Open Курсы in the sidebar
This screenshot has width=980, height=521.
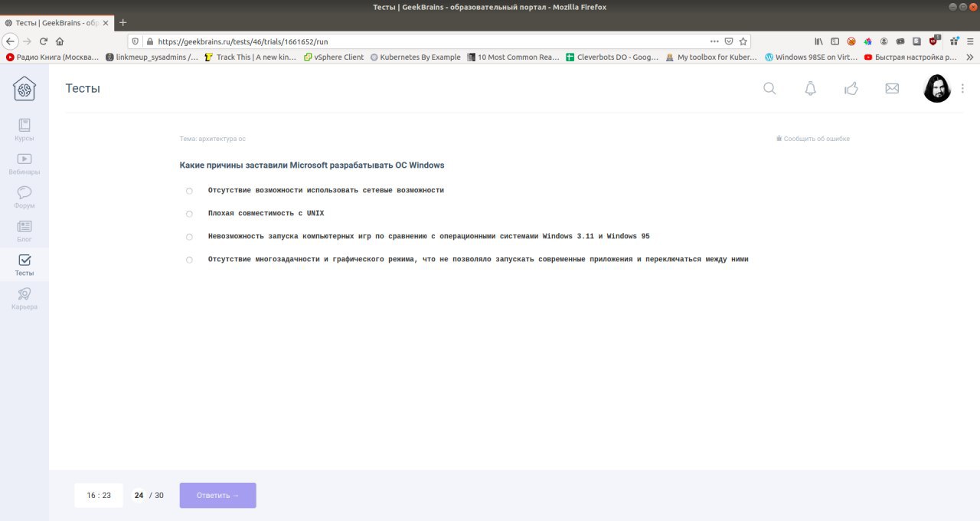[x=24, y=129]
